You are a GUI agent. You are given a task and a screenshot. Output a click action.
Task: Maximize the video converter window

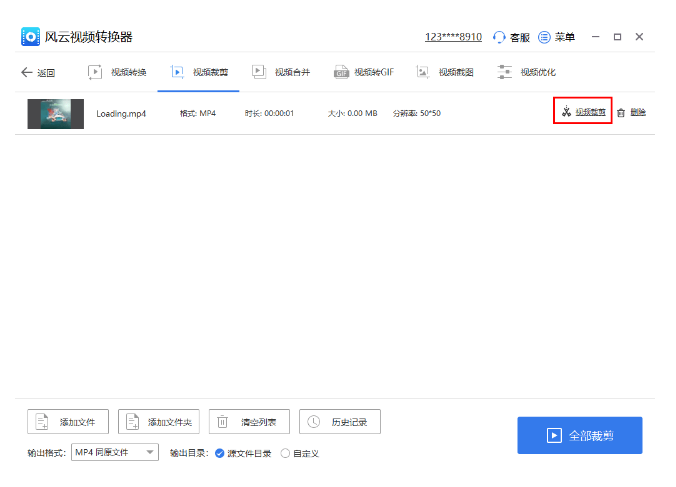[x=617, y=37]
